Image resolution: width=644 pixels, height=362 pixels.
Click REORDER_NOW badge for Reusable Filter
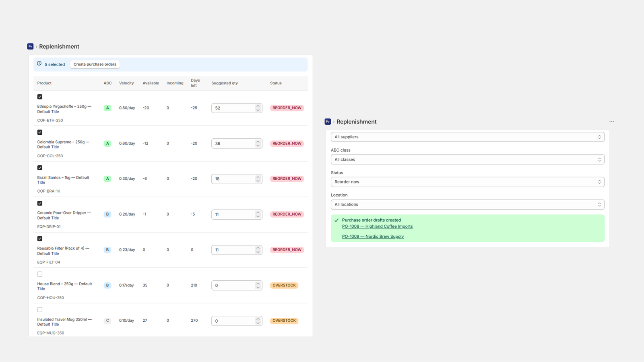287,250
